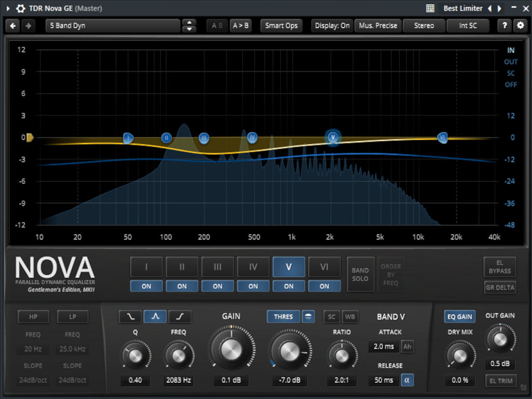Enable the HP high-pass filter
Image resolution: width=532 pixels, height=399 pixels.
pyautogui.click(x=33, y=316)
